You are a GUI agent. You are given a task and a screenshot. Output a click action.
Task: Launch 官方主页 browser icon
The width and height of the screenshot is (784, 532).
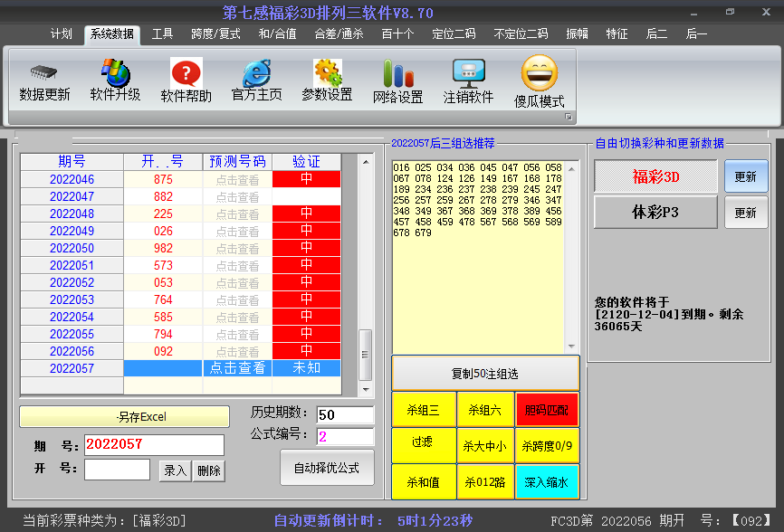257,73
